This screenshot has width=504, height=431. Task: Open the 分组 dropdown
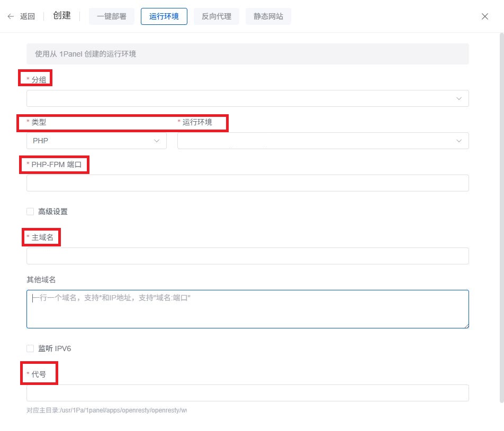coord(248,98)
